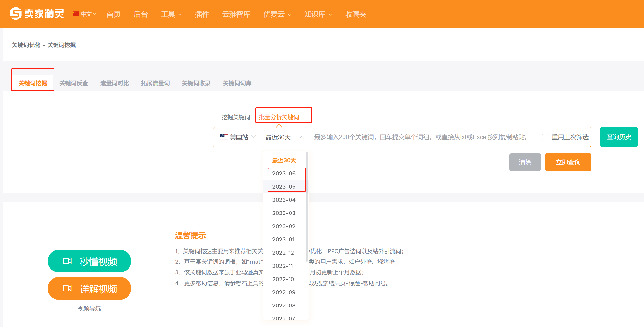This screenshot has width=644, height=327.
Task: Switch to the 关键词反查 tab
Action: click(x=74, y=83)
